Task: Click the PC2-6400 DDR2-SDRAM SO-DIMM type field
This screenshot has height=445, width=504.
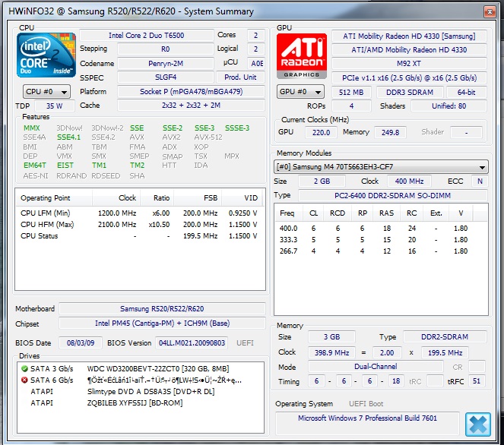Action: point(393,195)
